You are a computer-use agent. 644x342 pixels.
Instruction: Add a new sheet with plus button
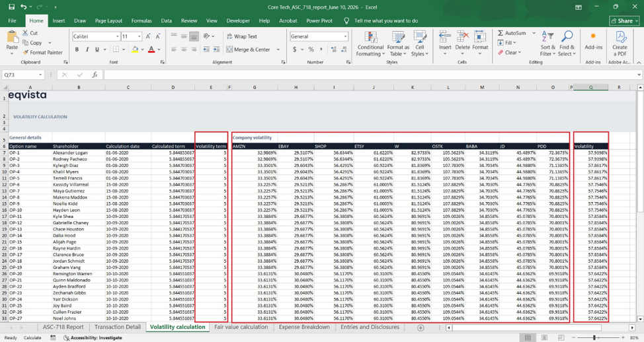(420, 327)
